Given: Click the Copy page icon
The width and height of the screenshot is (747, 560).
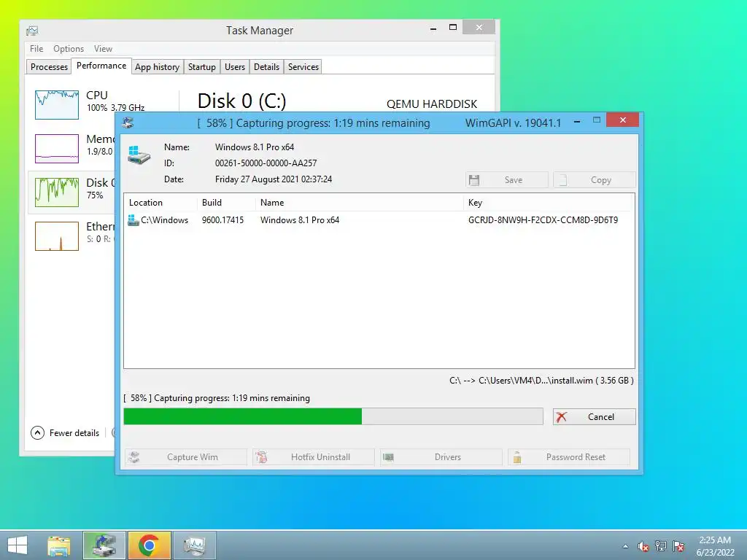Looking at the screenshot, I should click(x=562, y=180).
